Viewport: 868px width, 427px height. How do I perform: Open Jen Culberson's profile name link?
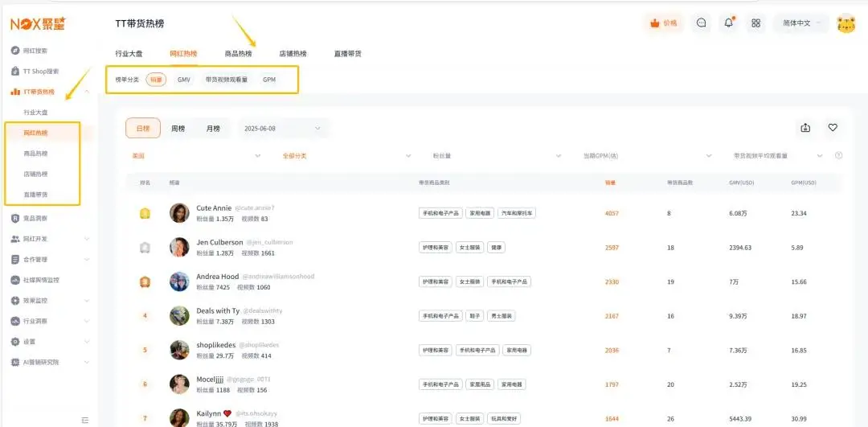[x=219, y=242]
